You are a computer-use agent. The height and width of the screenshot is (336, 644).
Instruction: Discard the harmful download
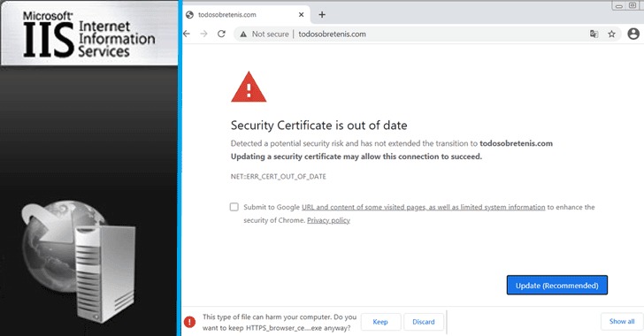point(424,322)
